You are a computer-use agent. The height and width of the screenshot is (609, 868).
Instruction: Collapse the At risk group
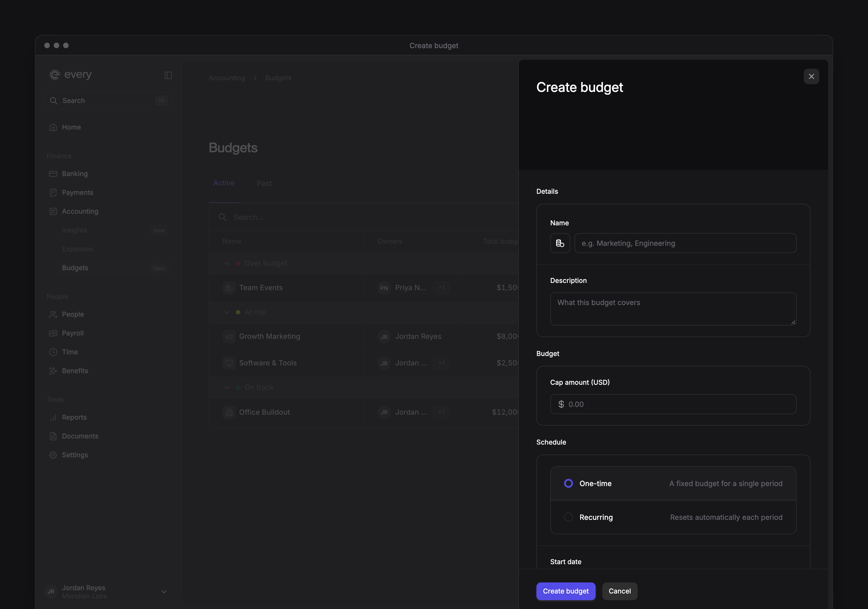227,312
